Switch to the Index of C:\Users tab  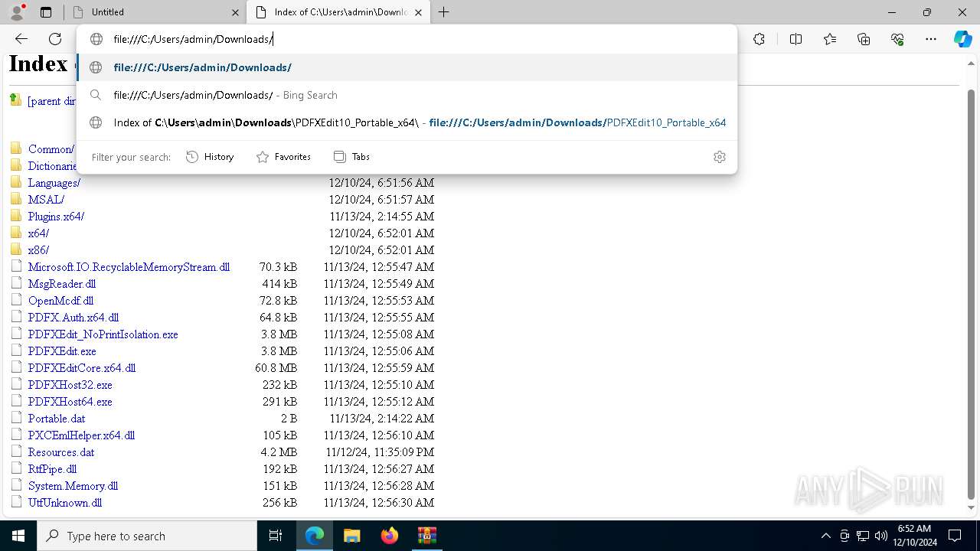pos(338,12)
